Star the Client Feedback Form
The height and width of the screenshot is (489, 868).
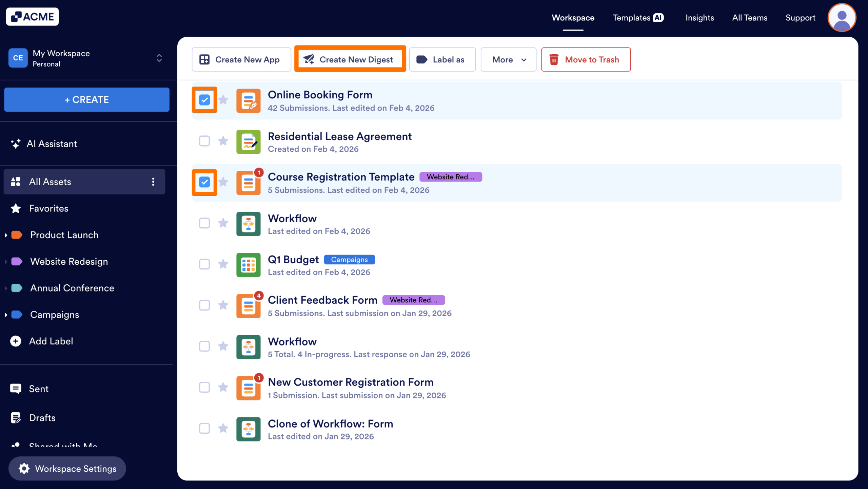(223, 305)
